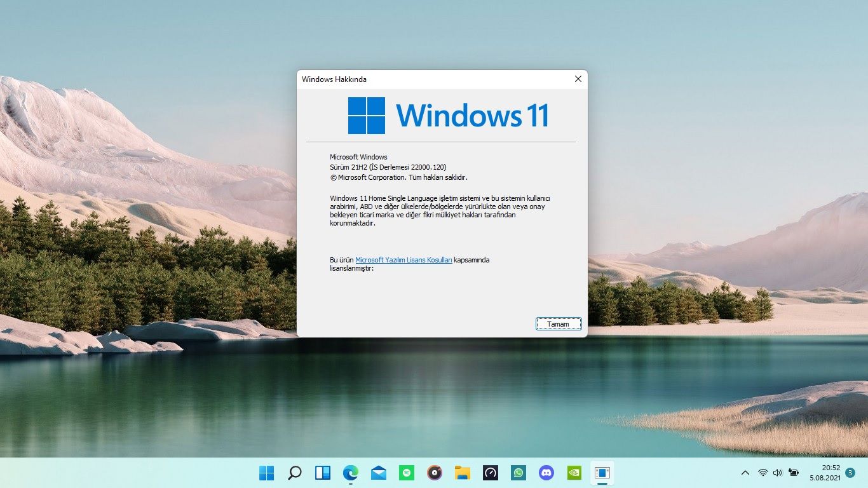Click the Microsoft Corporation copyright line
The height and width of the screenshot is (488, 868).
[398, 177]
